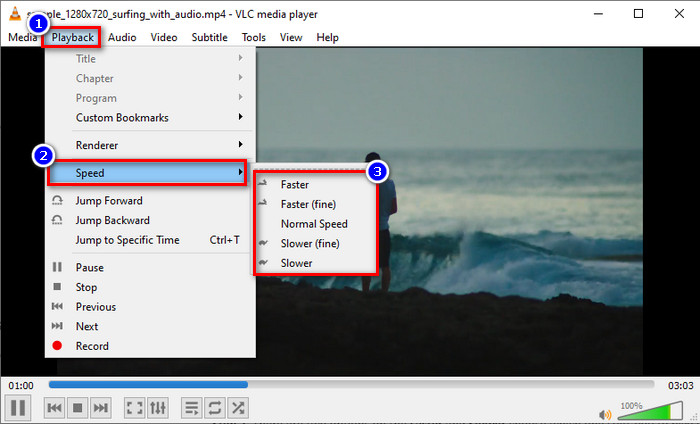This screenshot has height=424, width=700.
Task: Seek on the playback progress bar
Action: [x=351, y=384]
